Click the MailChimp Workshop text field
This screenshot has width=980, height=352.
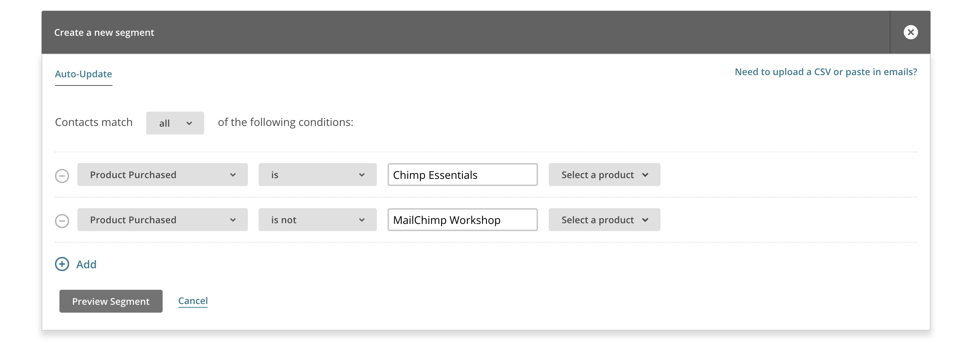[462, 219]
